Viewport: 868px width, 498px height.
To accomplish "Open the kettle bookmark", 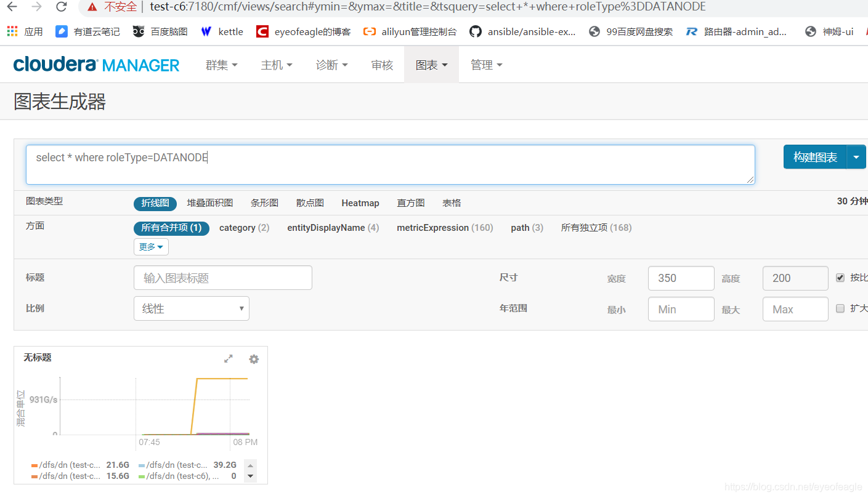I will pyautogui.click(x=222, y=31).
